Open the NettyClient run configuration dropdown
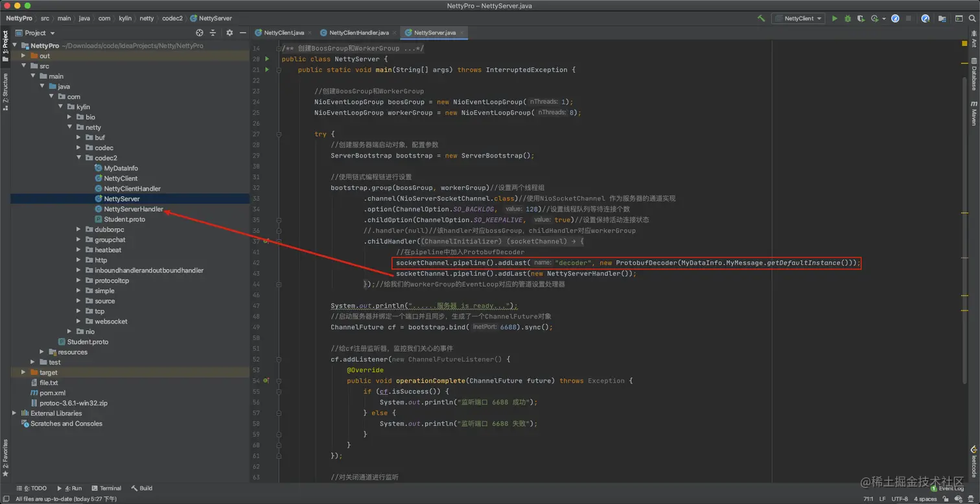Viewport: 980px width, 504px height. (798, 19)
